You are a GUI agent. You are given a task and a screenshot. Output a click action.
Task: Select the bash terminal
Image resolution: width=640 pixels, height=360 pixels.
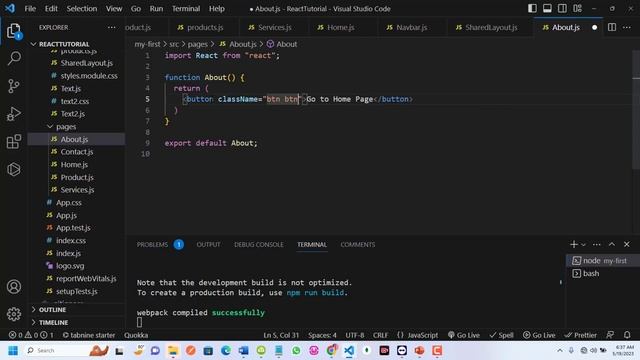(x=602, y=273)
